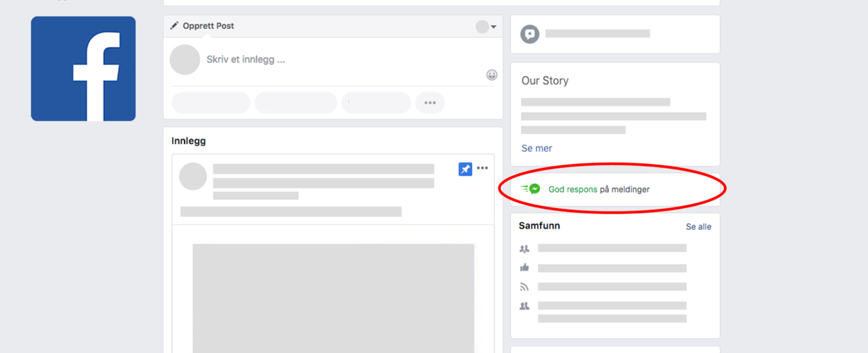Click the Skriv et innlegg text field
The width and height of the screenshot is (868, 353).
245,59
